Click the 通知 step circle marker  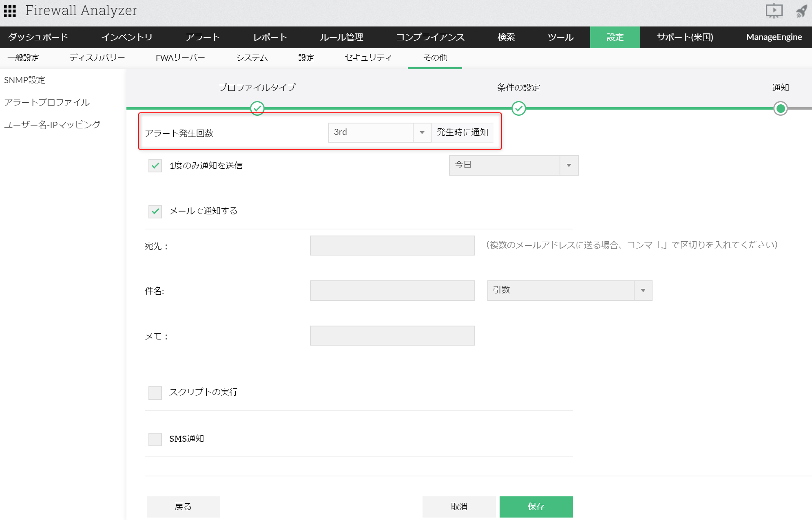tap(780, 108)
